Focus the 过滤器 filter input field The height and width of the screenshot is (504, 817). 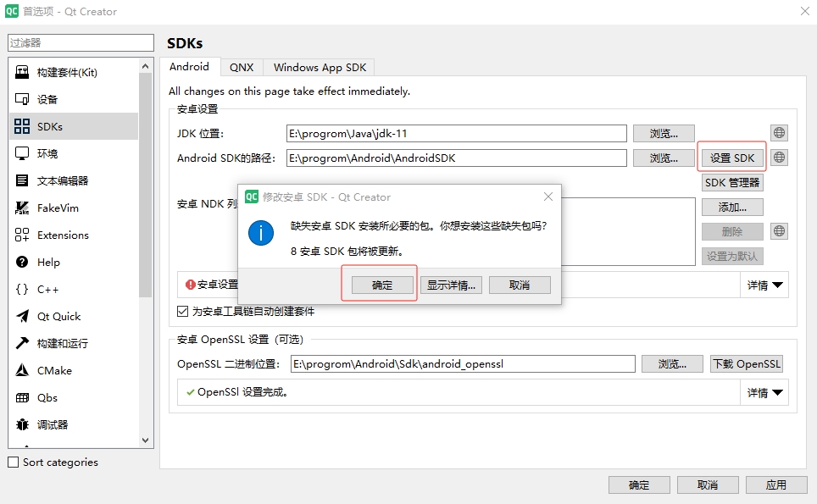point(81,42)
